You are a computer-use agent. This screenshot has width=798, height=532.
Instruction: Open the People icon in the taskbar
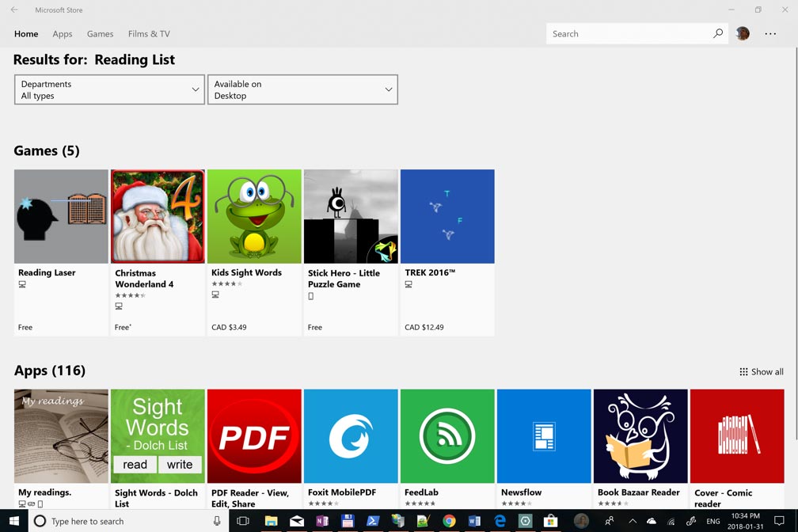[x=610, y=521]
